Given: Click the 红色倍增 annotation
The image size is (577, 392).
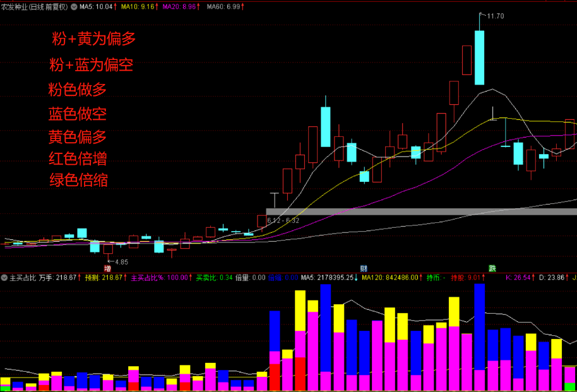Looking at the screenshot, I should pos(78,158).
